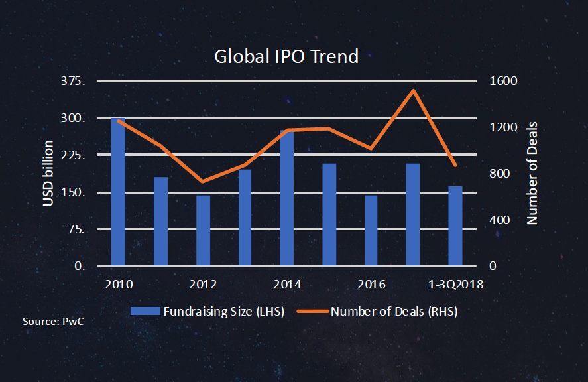Click the orange line's peak point in 2017
This screenshot has height=382, width=588.
(x=413, y=90)
